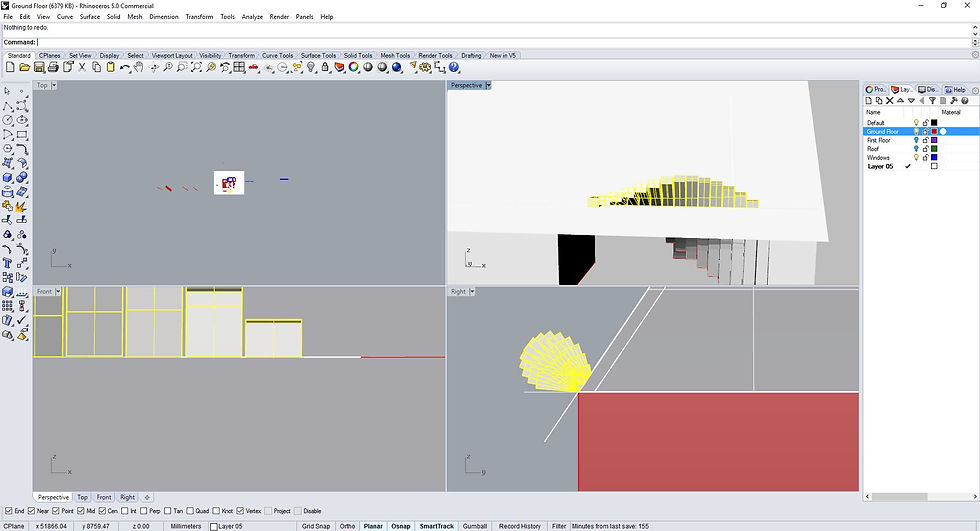Select the Text tool in the left toolbar
This screenshot has width=980, height=531.
[x=8, y=263]
